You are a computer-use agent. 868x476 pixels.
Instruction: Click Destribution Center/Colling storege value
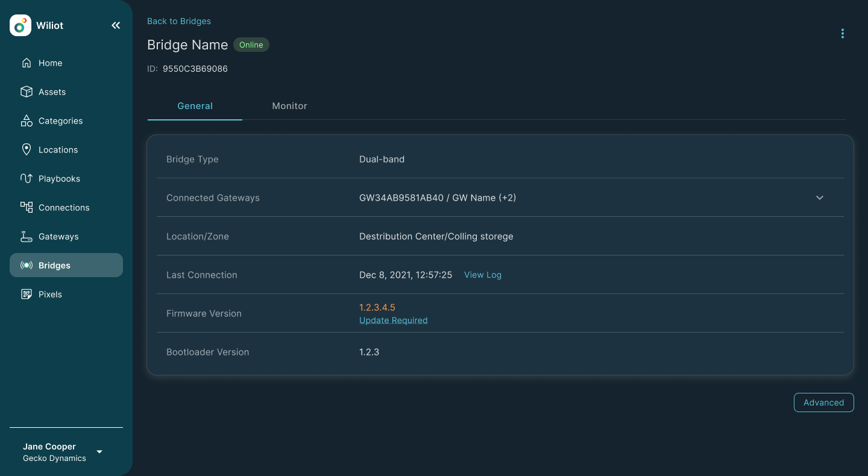point(436,236)
